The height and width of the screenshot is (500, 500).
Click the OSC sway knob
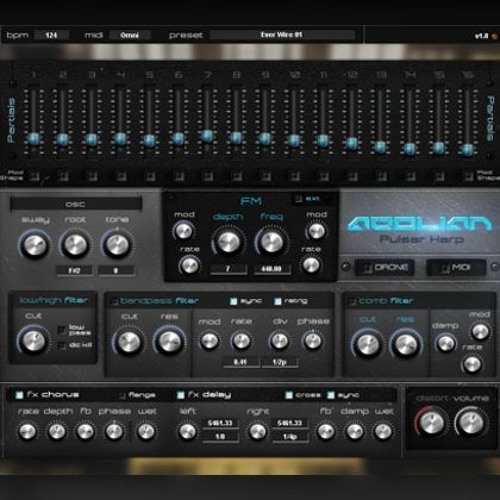35,246
